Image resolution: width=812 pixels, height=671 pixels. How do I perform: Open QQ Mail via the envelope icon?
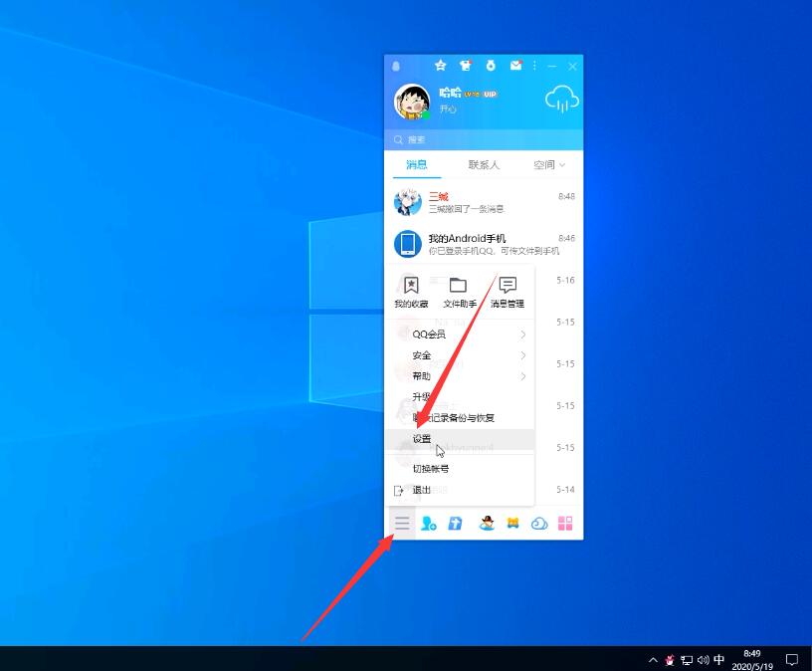click(x=515, y=66)
